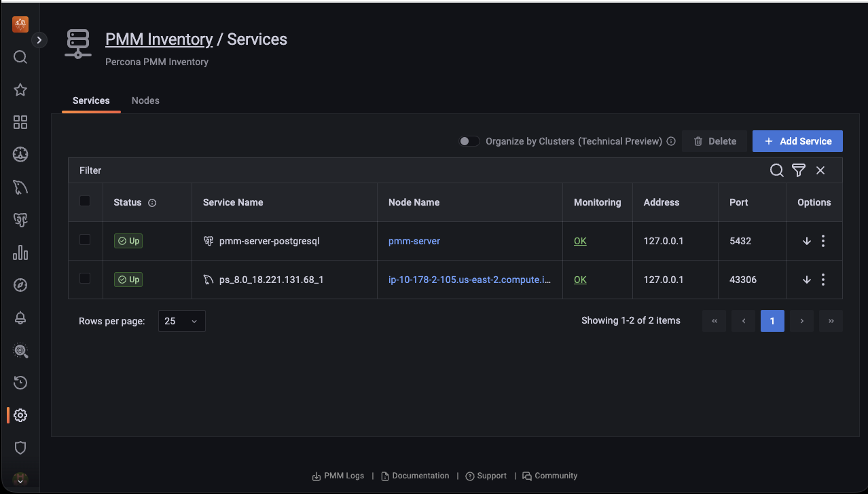Click the shield icon in sidebar
This screenshot has height=494, width=868.
click(20, 448)
